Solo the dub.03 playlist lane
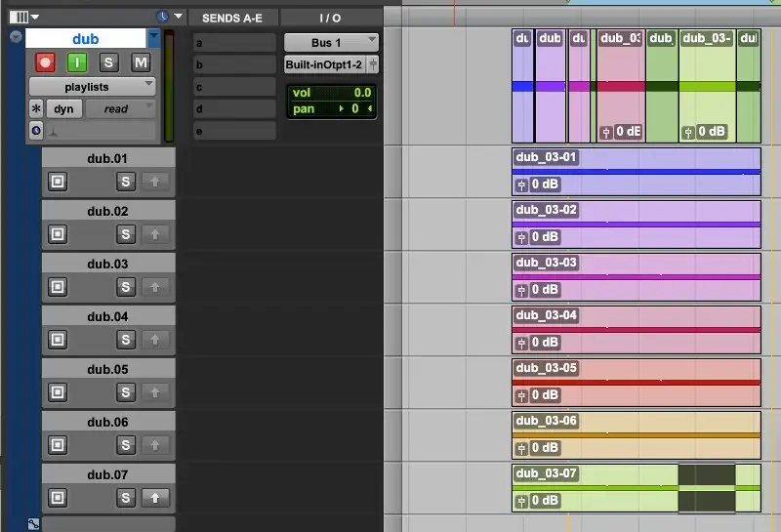Image resolution: width=781 pixels, height=532 pixels. [125, 286]
